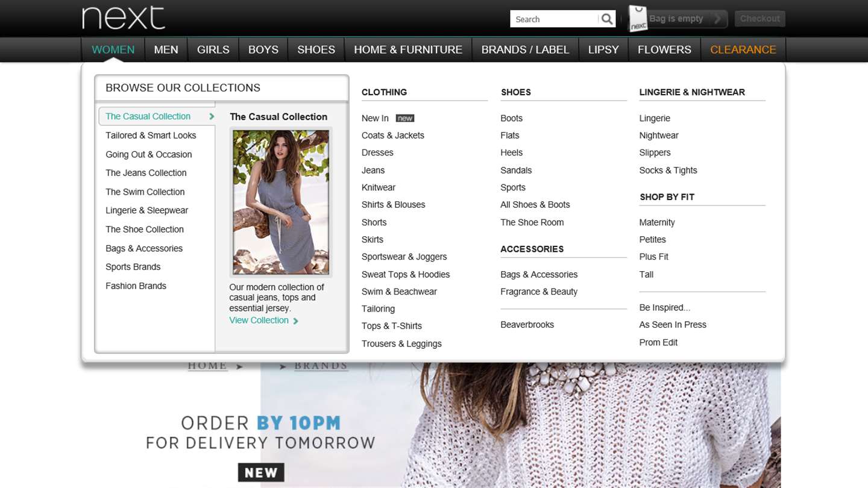Select Bags & Accessories collection in sidebar

[144, 248]
